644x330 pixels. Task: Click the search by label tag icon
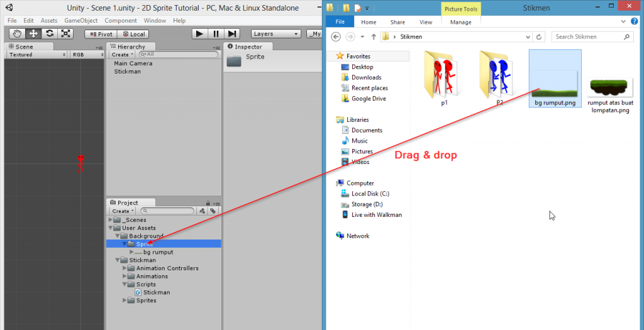point(213,211)
